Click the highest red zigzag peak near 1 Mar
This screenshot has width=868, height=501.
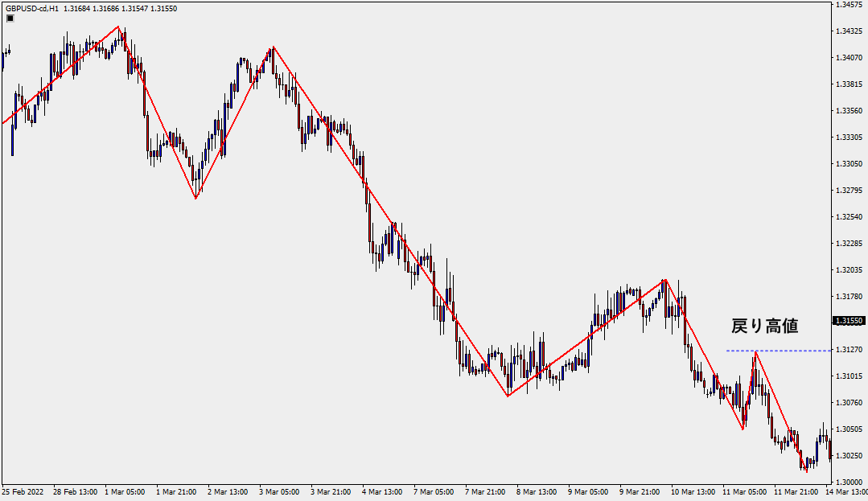coord(119,27)
